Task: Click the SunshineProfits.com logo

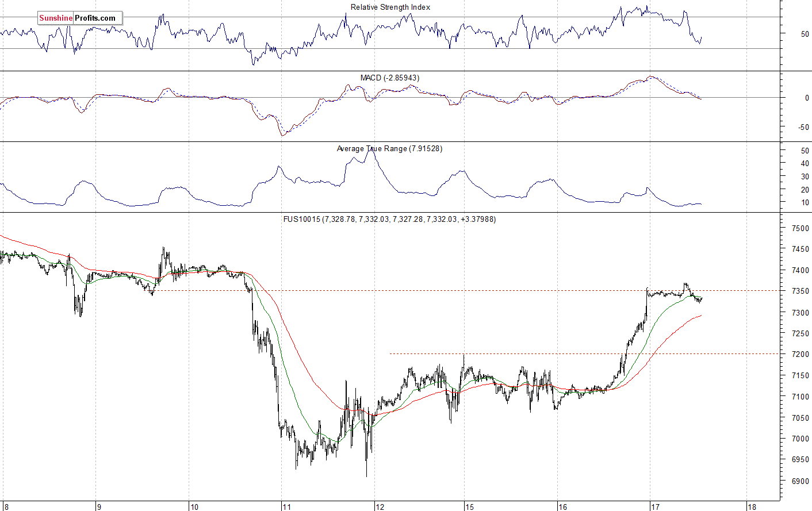Action: (80, 18)
